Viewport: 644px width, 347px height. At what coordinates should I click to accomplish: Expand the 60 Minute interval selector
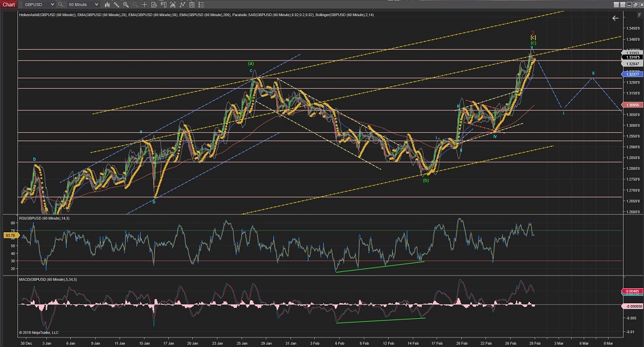pos(97,4)
